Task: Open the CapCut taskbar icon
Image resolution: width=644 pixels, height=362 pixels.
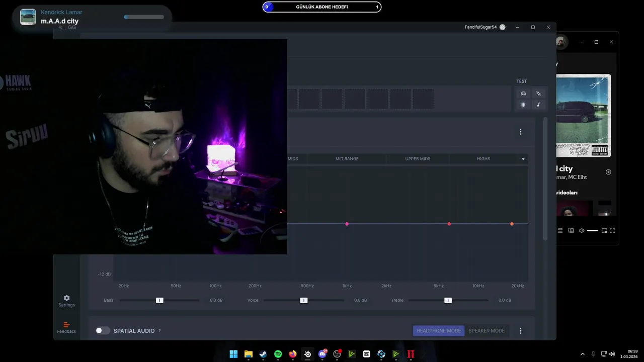Action: tap(367, 354)
